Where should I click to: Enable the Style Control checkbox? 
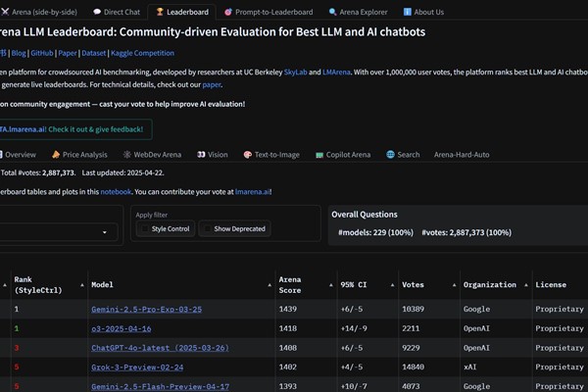coord(145,228)
